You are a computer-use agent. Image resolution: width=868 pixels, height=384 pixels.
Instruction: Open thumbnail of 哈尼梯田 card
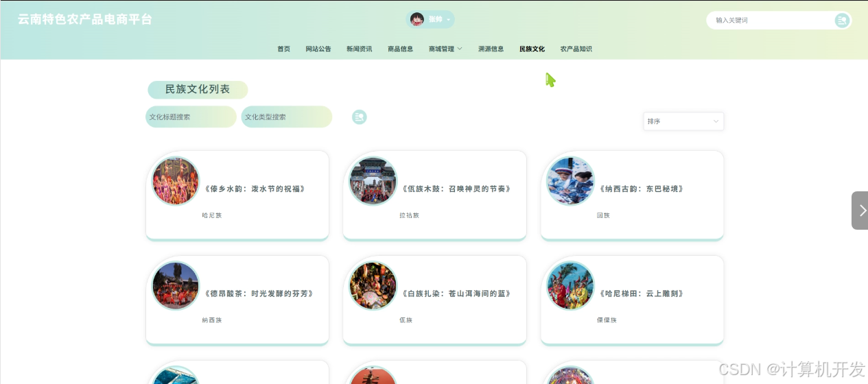coord(571,286)
